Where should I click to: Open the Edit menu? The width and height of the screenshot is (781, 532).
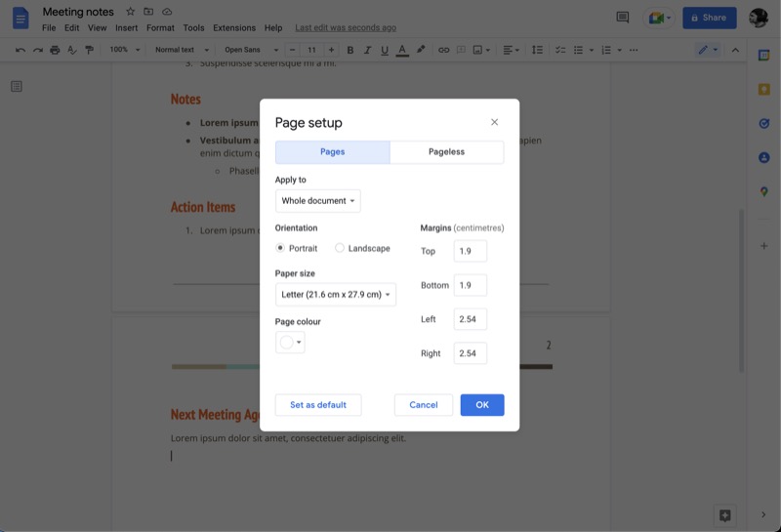(71, 28)
